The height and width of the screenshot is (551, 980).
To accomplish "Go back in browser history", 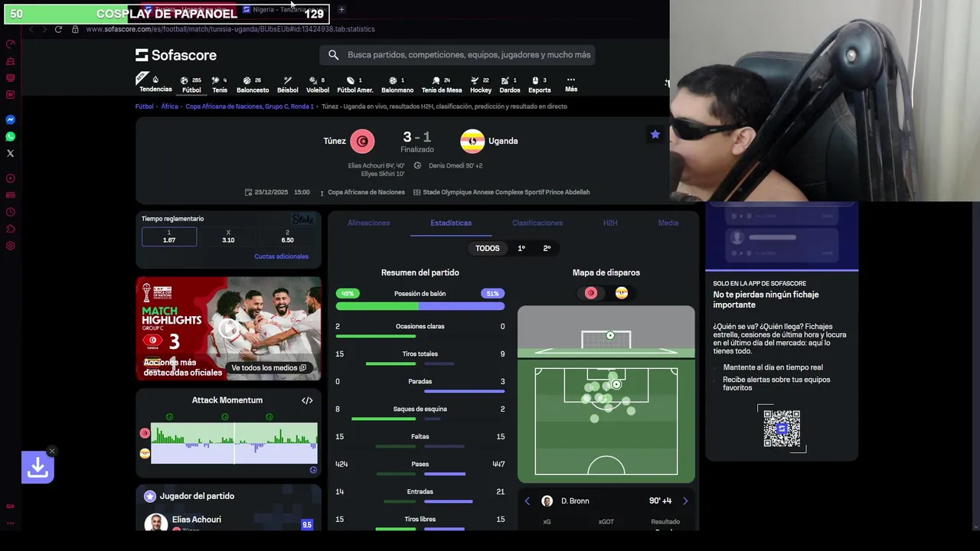I will click(x=31, y=29).
